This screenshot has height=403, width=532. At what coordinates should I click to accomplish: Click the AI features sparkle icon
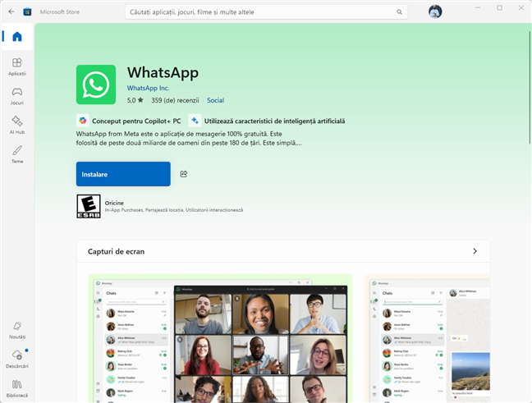click(195, 121)
